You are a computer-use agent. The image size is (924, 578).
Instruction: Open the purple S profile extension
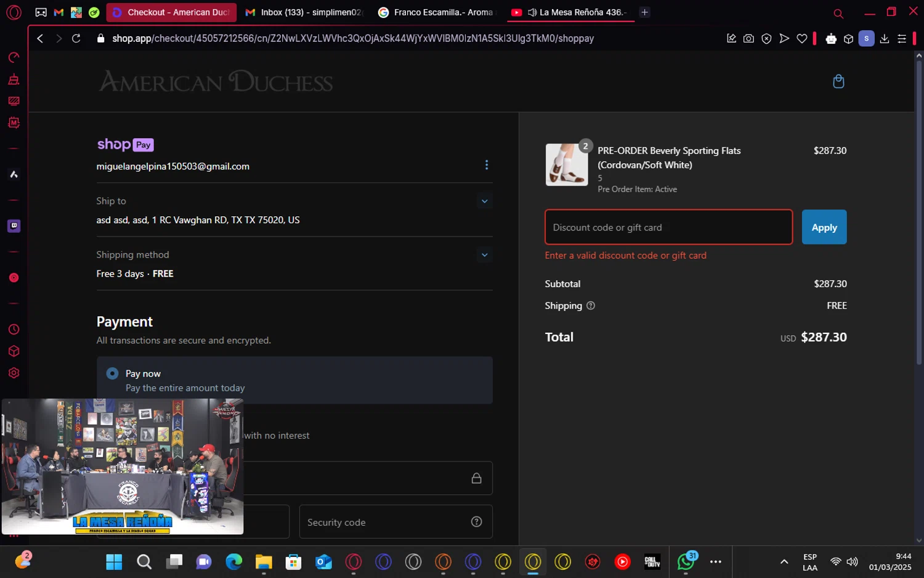click(866, 38)
